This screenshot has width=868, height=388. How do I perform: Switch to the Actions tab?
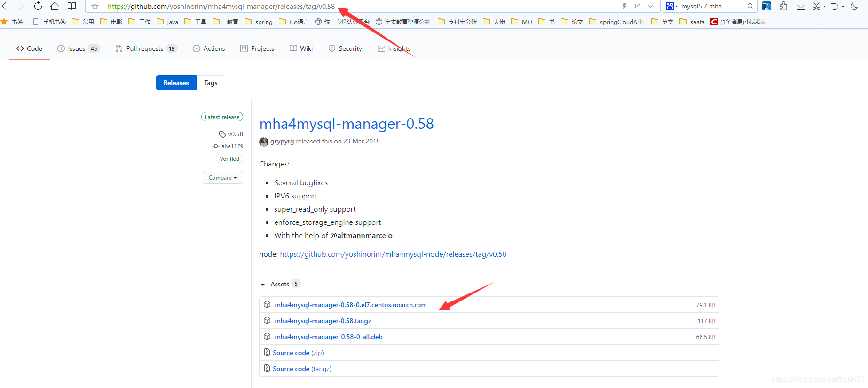click(209, 48)
